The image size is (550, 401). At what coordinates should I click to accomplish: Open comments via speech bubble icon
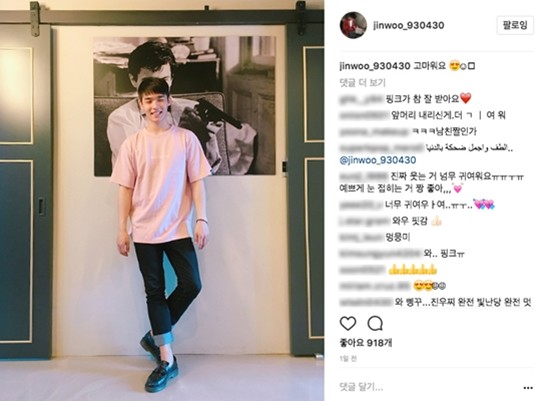[375, 323]
